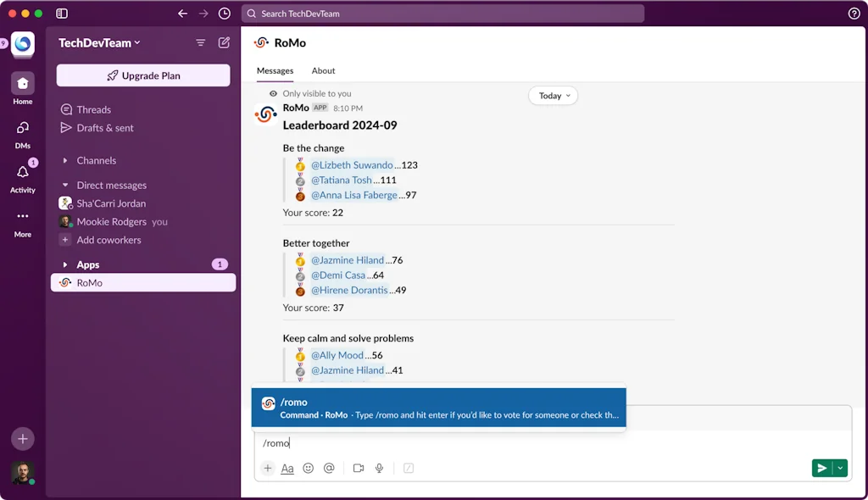Image resolution: width=868 pixels, height=500 pixels.
Task: Switch to the About tab
Action: pyautogui.click(x=323, y=71)
